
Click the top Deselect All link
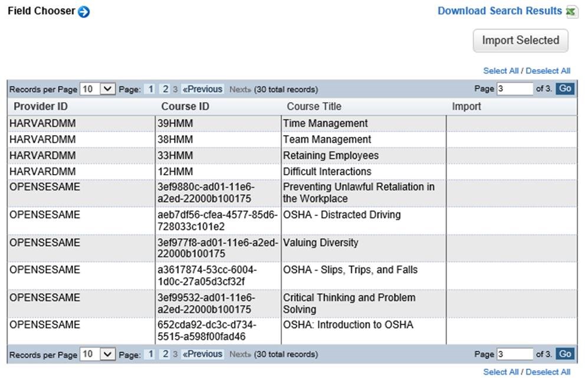548,71
